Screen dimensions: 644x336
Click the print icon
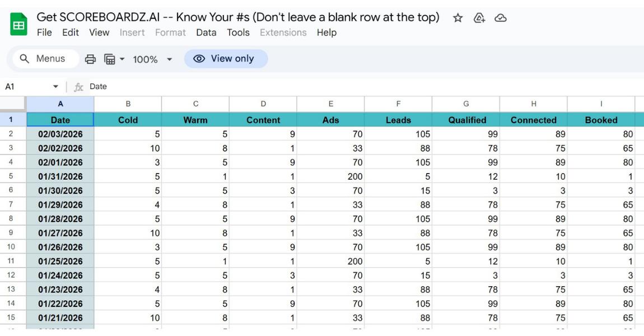pos(90,59)
